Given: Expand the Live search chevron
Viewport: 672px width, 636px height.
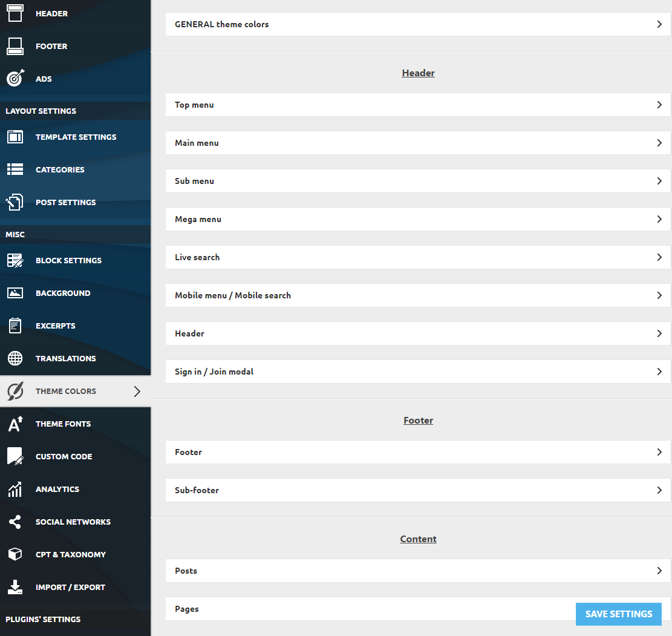Looking at the screenshot, I should pyautogui.click(x=659, y=257).
